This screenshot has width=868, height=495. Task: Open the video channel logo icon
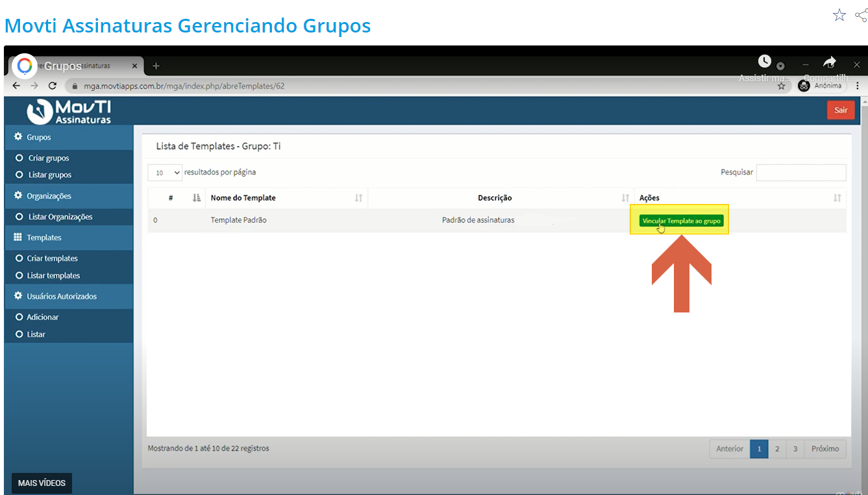25,66
